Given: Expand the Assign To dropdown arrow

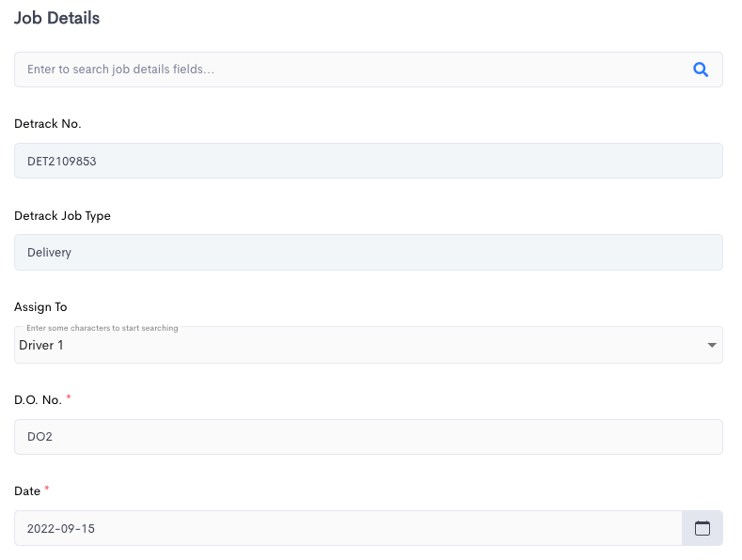Looking at the screenshot, I should tap(711, 346).
